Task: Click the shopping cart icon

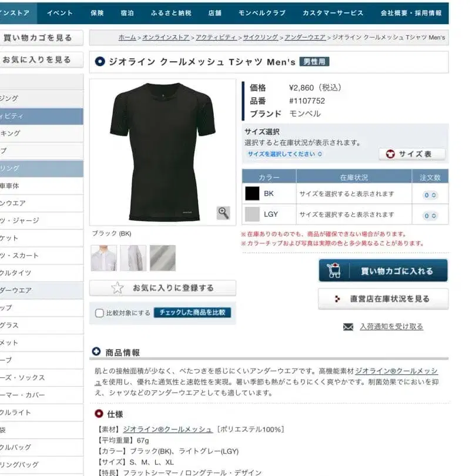Action: point(334,270)
